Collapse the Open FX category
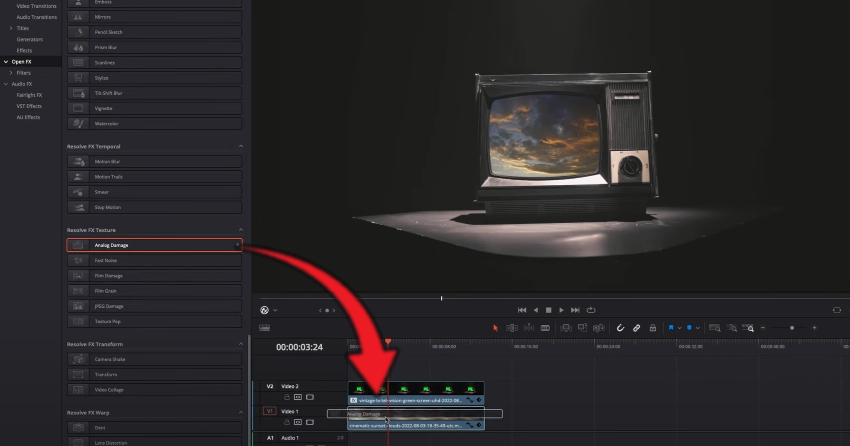This screenshot has height=446, width=850. (x=6, y=62)
